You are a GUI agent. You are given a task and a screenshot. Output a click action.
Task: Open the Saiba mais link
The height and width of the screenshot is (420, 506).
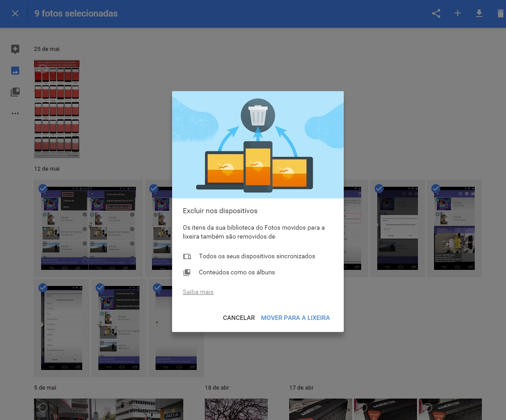pos(198,292)
